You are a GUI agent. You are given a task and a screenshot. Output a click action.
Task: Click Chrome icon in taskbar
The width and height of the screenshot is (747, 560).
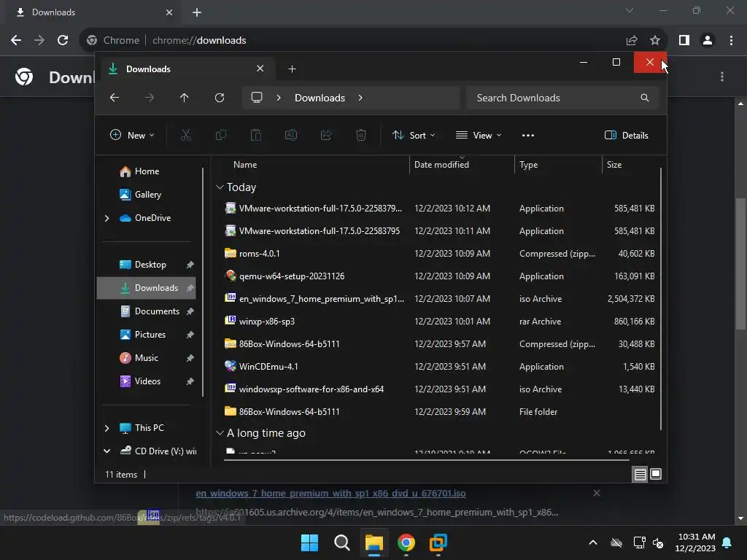click(x=406, y=542)
